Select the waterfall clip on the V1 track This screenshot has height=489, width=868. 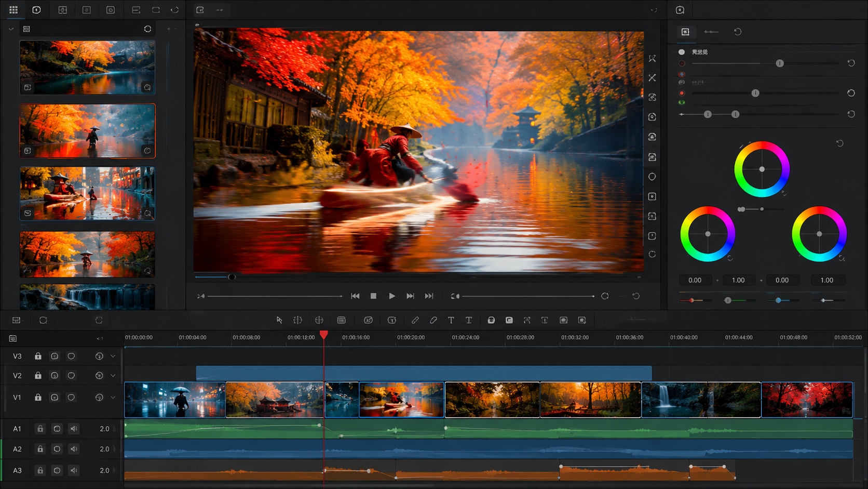point(701,400)
